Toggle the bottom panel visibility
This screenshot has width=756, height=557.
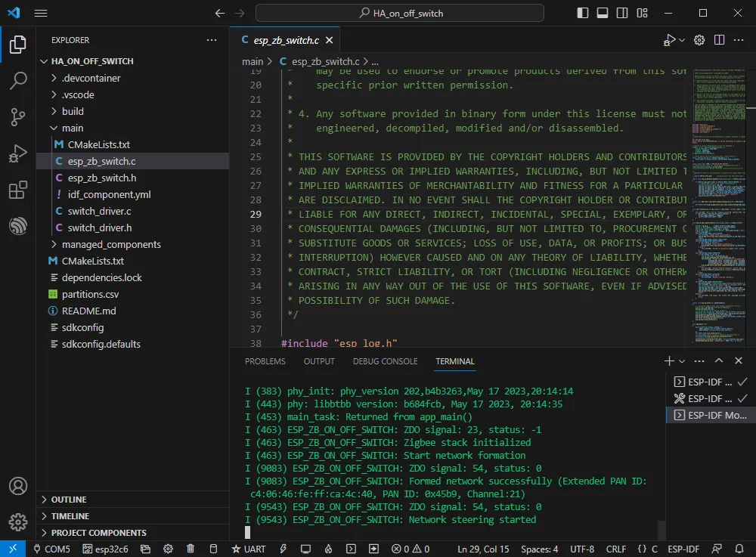point(603,14)
